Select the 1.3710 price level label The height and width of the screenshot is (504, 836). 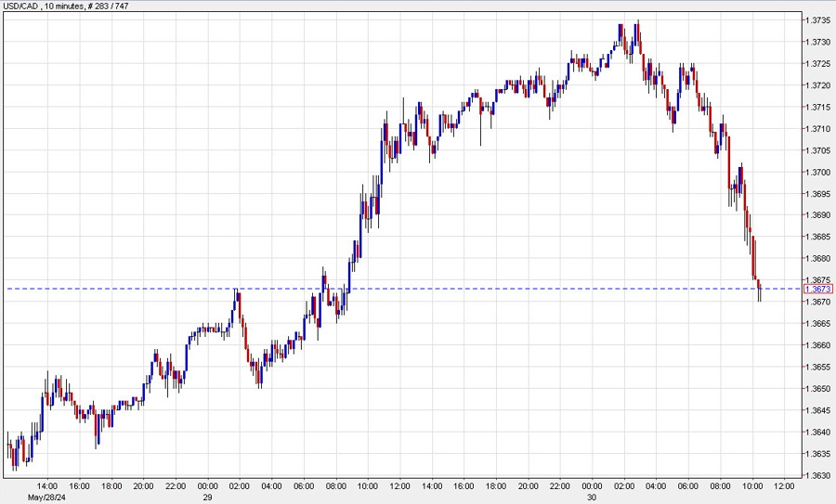pyautogui.click(x=817, y=129)
